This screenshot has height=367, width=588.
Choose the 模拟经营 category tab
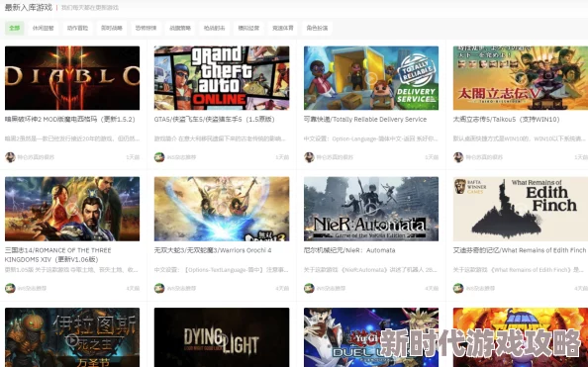(248, 28)
